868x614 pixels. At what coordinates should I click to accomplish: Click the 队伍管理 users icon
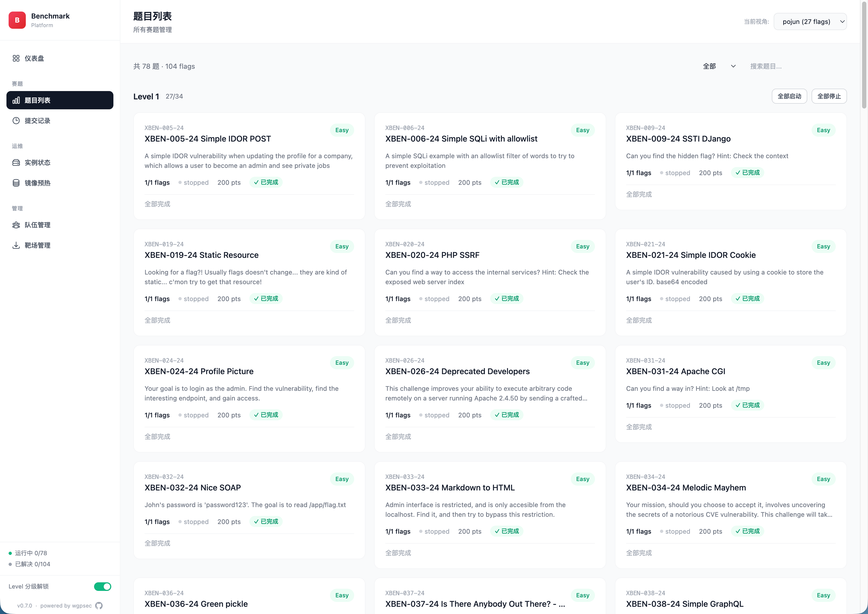click(16, 225)
